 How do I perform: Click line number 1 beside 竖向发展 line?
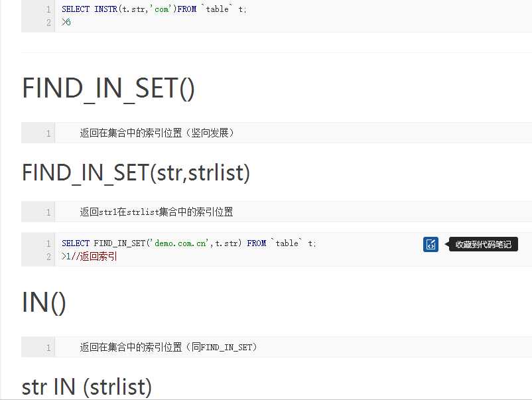[x=48, y=133]
